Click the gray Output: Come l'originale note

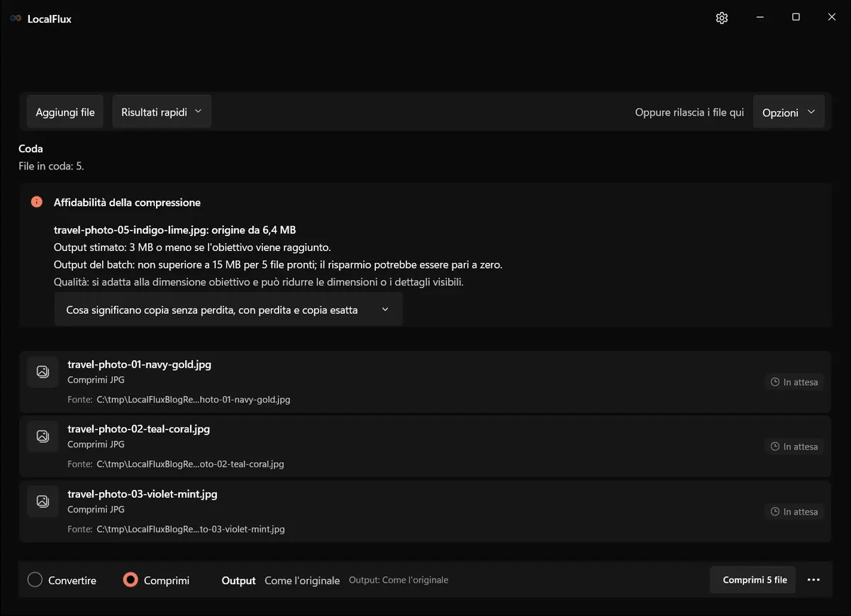coord(399,580)
